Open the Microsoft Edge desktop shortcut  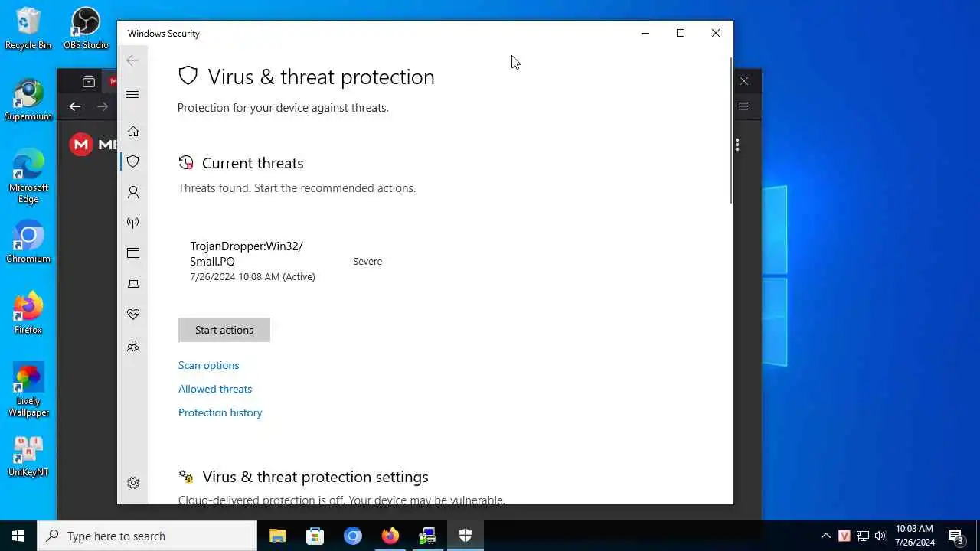(28, 177)
